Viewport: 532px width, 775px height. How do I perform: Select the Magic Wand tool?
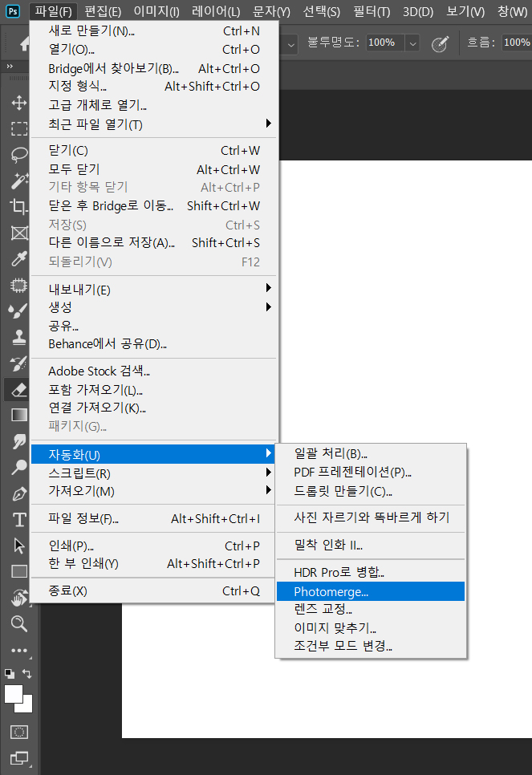pos(18,181)
